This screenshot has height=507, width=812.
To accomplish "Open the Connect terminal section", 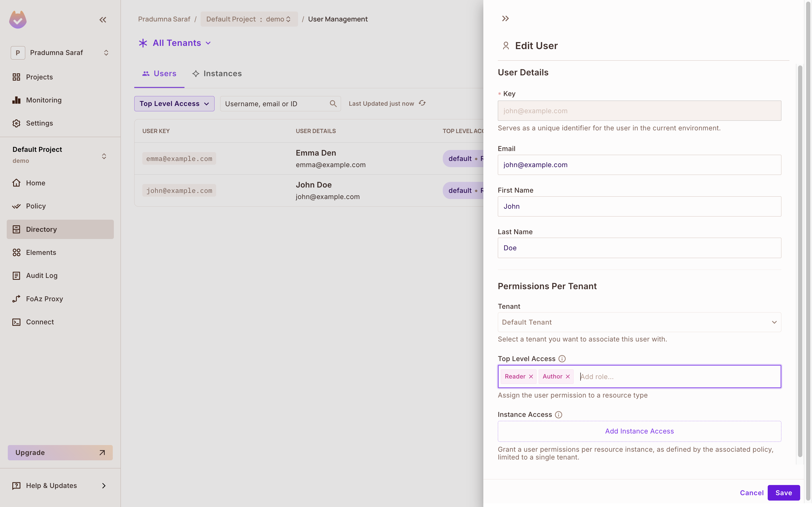I will [x=39, y=322].
